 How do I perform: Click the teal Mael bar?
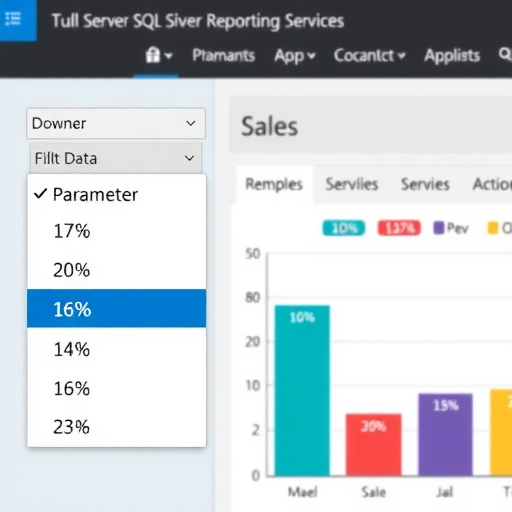pyautogui.click(x=302, y=390)
